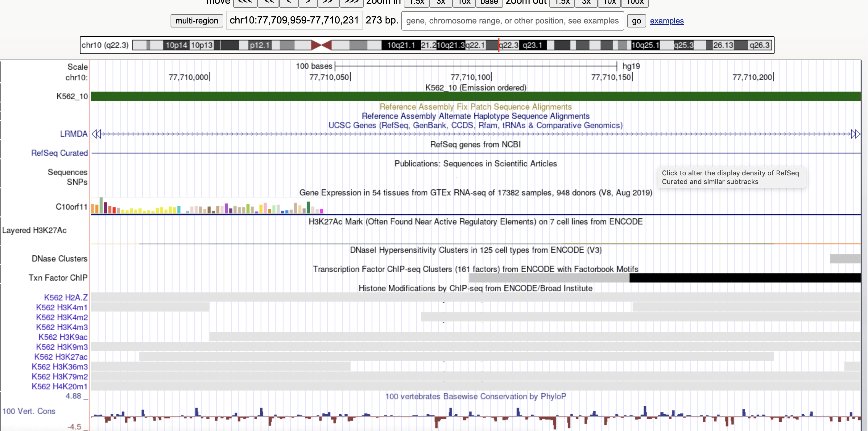
Task: Click the 100 Vert. Cons track label
Action: (x=29, y=411)
